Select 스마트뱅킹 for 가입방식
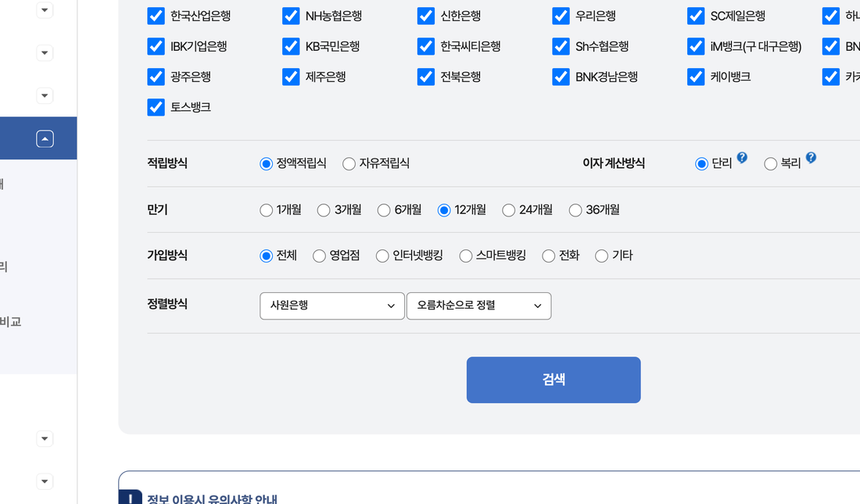The image size is (860, 504). click(x=466, y=256)
